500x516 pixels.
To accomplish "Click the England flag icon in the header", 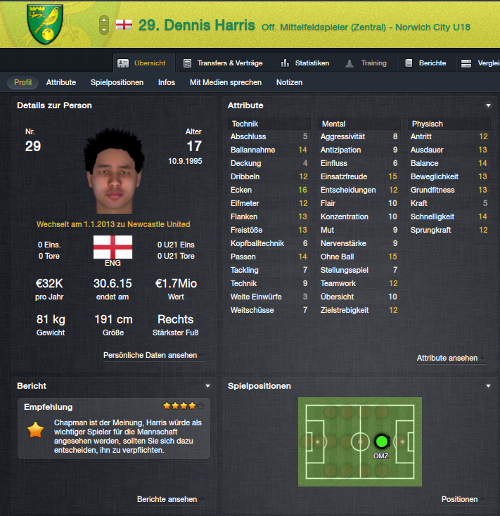I will pos(124,25).
